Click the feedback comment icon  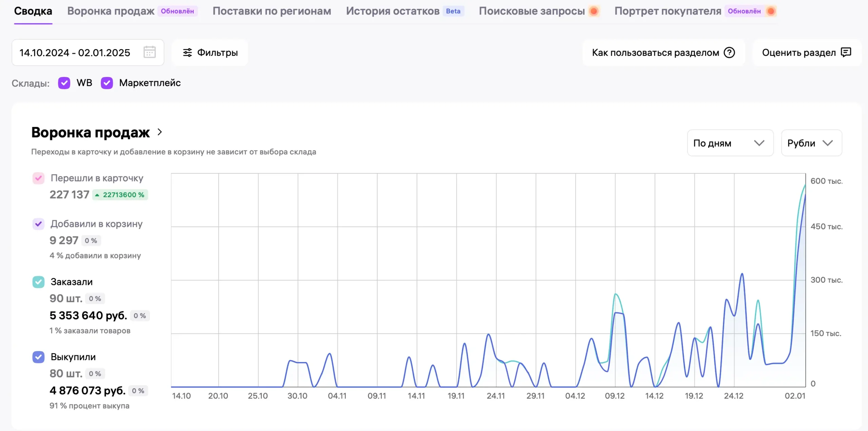pos(846,53)
